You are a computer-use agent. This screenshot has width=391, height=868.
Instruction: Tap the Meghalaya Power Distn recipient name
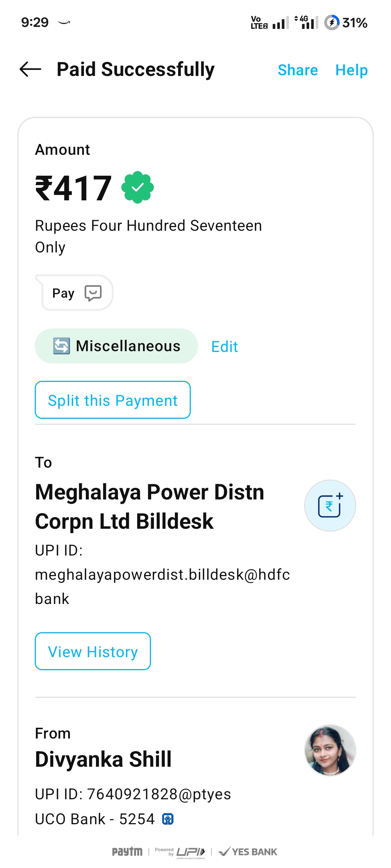pyautogui.click(x=150, y=506)
